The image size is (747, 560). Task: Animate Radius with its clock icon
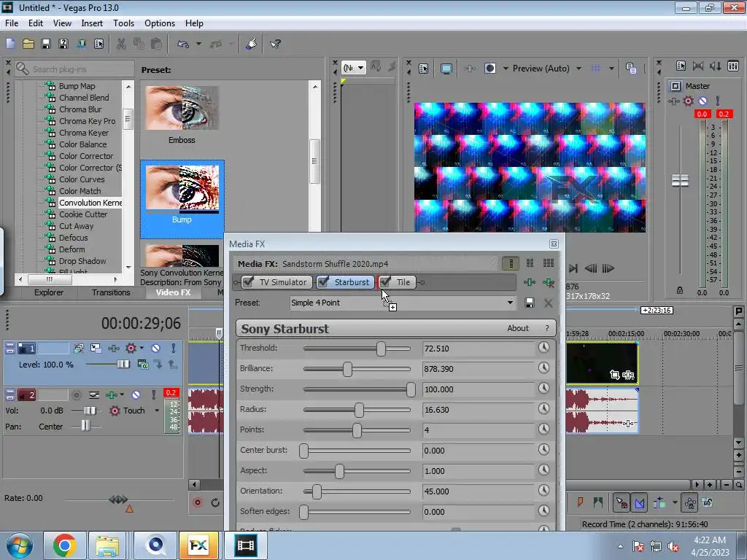pyautogui.click(x=543, y=409)
